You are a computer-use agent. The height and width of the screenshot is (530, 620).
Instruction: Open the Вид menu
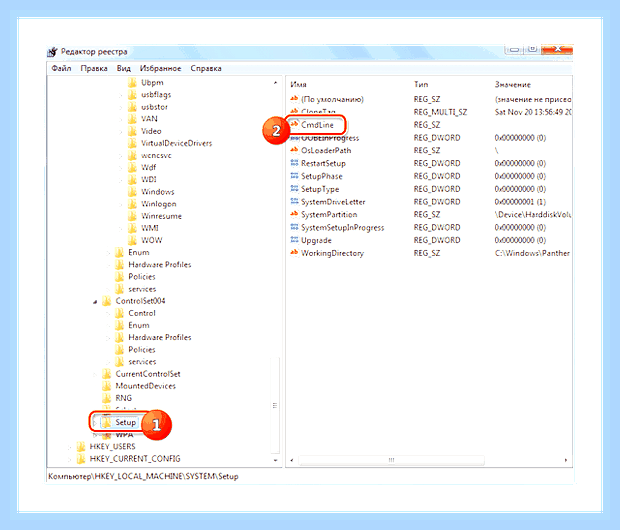pos(123,68)
